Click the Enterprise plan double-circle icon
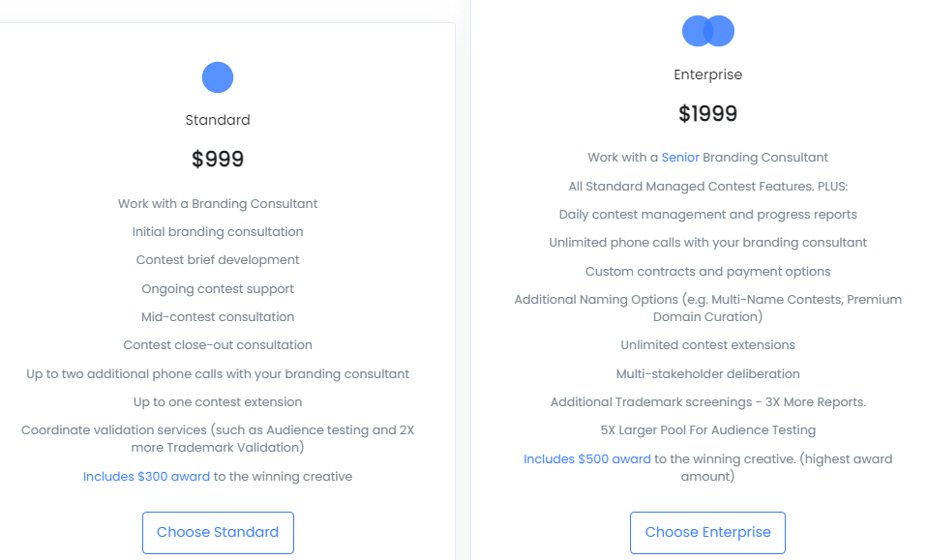This screenshot has height=560, width=928. click(707, 31)
